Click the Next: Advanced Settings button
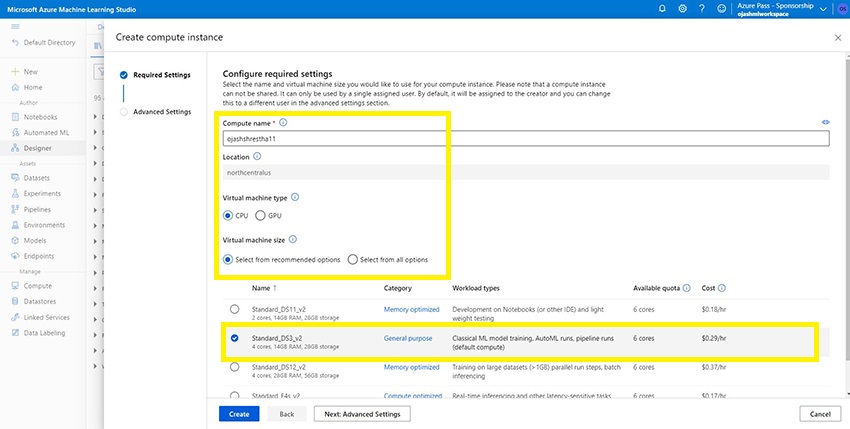850x429 pixels. tap(361, 413)
